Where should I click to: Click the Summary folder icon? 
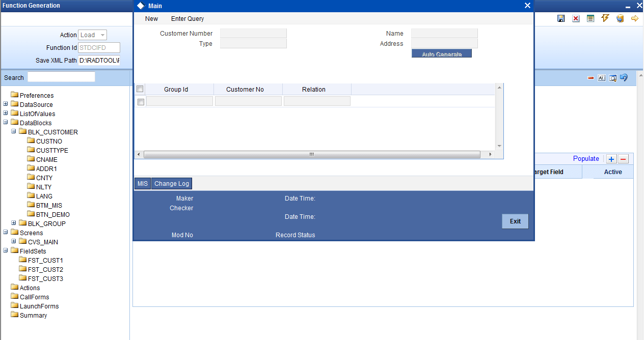click(x=14, y=315)
